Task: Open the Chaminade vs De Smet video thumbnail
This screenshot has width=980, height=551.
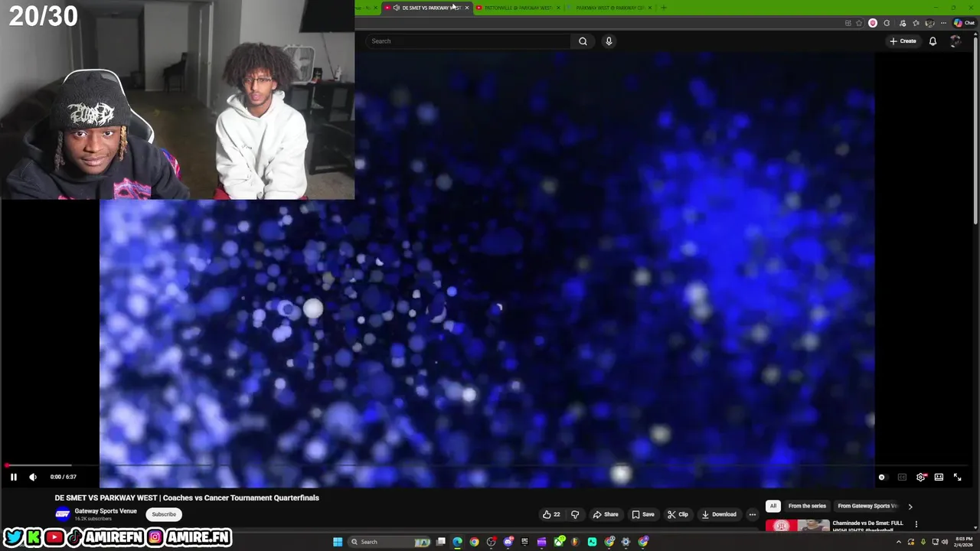Action: point(797,526)
